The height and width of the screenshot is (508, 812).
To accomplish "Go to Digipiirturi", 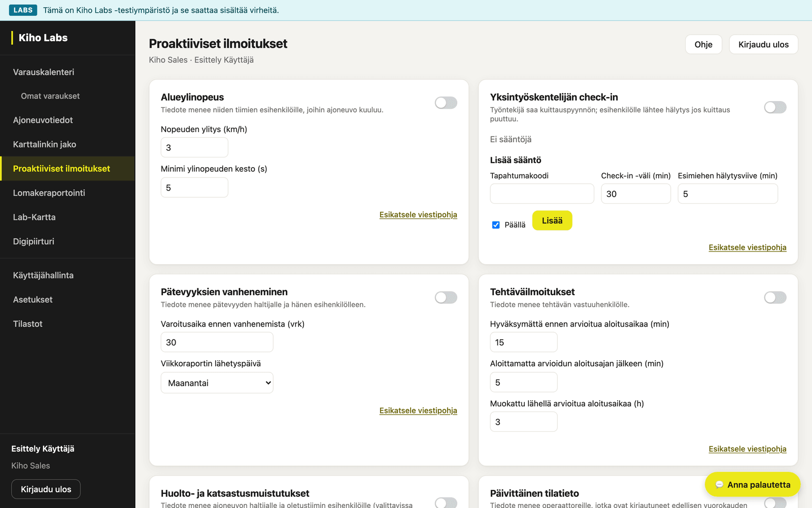I will 67,242.
